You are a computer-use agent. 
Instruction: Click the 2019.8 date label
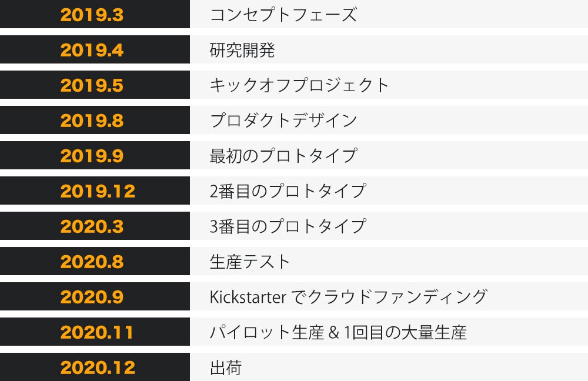point(92,121)
